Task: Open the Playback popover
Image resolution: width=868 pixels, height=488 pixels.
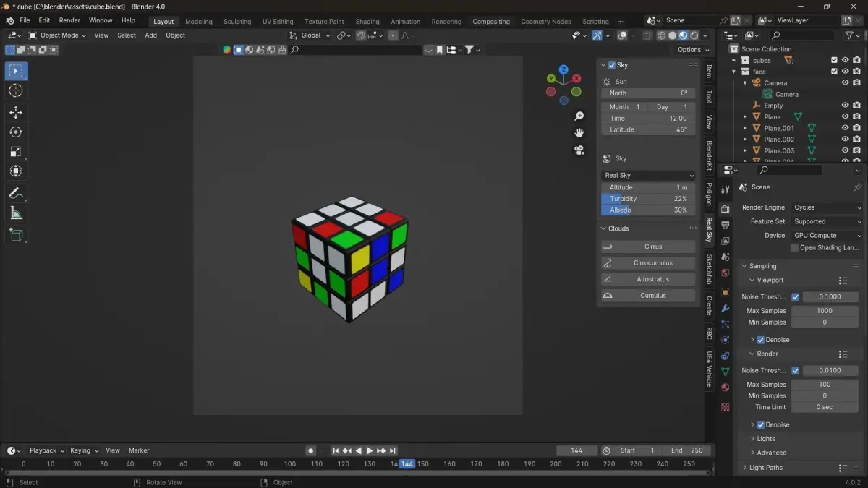Action: click(x=47, y=450)
